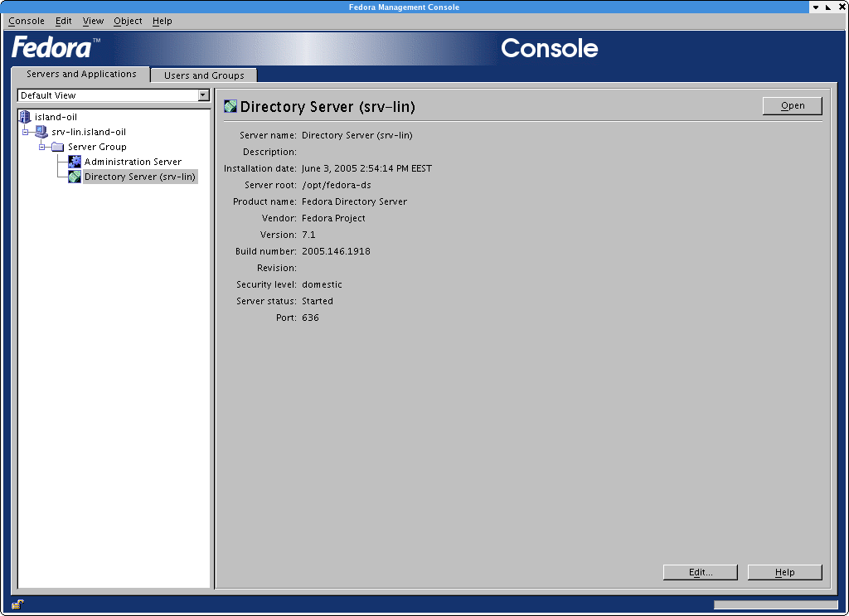Click the Directory Server icon in the details header
Viewport: 849px width, 616px height.
[230, 106]
